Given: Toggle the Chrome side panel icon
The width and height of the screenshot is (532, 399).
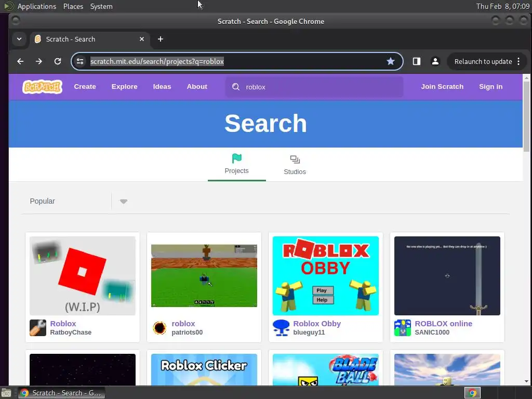Looking at the screenshot, I should pos(417,61).
